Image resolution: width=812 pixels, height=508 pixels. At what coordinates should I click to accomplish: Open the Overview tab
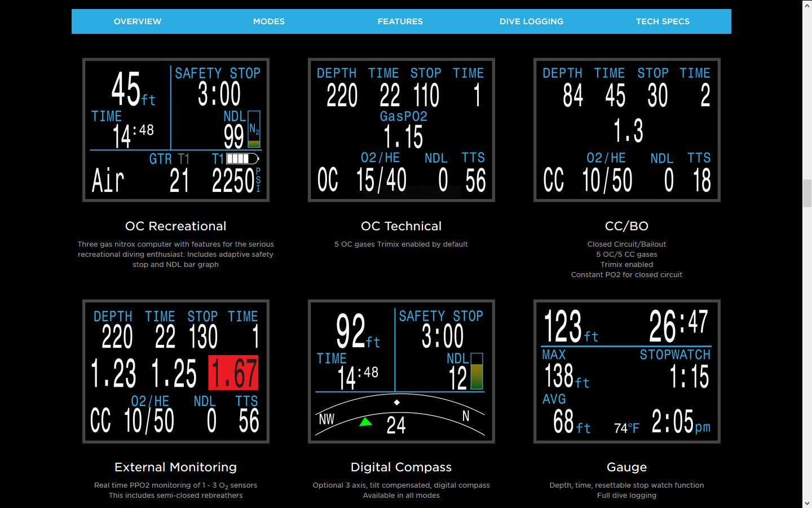click(x=138, y=21)
